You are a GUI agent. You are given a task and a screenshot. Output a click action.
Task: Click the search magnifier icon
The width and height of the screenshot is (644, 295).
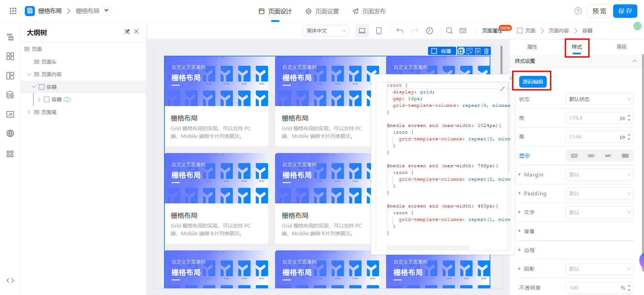point(449,31)
